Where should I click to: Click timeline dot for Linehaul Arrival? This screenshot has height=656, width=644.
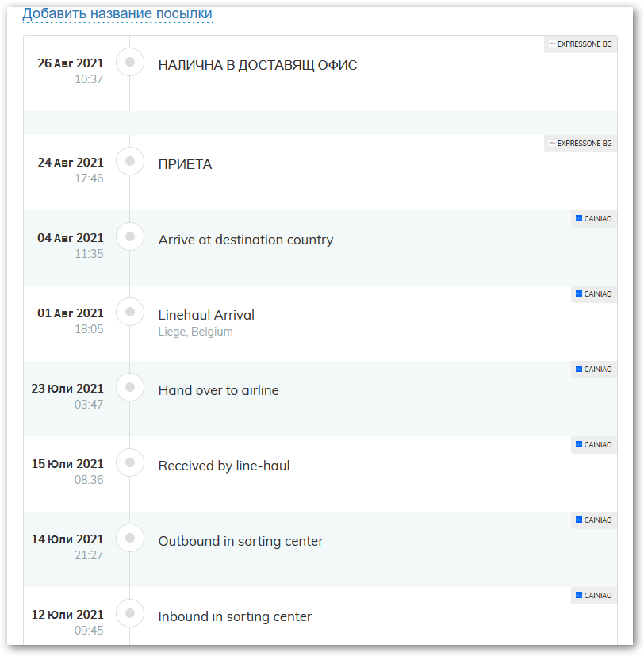(x=130, y=312)
